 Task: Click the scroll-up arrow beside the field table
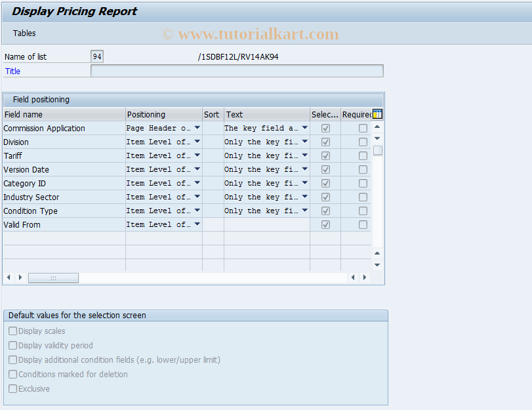pyautogui.click(x=376, y=126)
